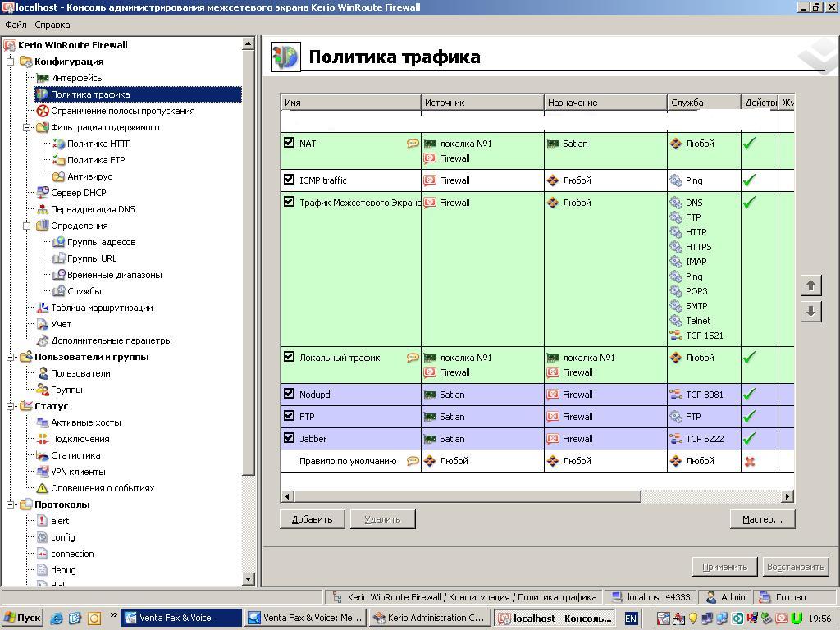Screen dimensions: 840x630
Task: Click rules table scroll-right arrow
Action: tap(787, 496)
